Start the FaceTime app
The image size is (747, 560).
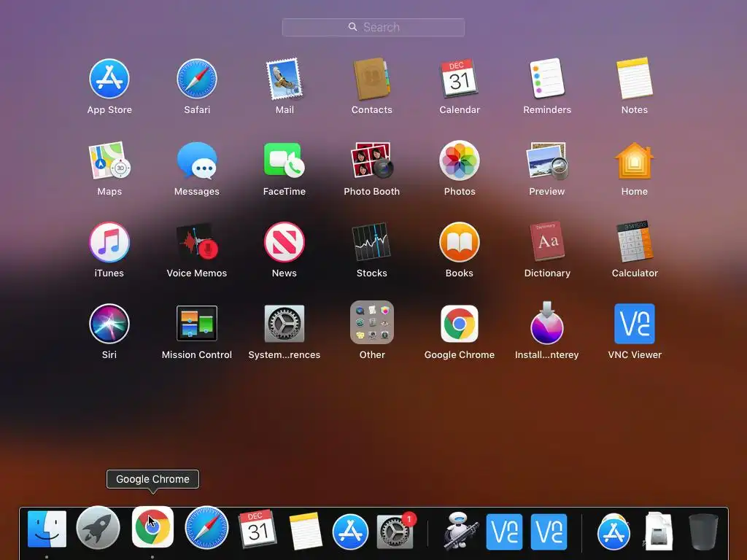(285, 161)
